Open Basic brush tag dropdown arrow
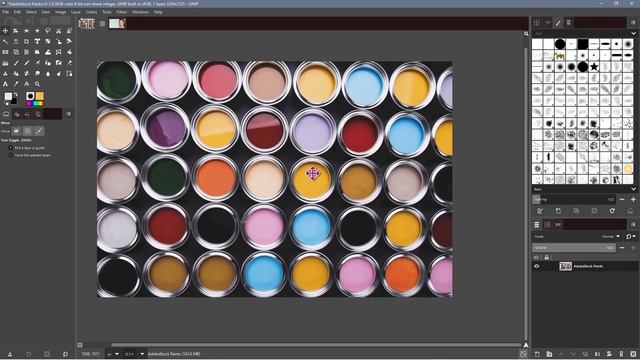The image size is (640, 360). coord(633,189)
